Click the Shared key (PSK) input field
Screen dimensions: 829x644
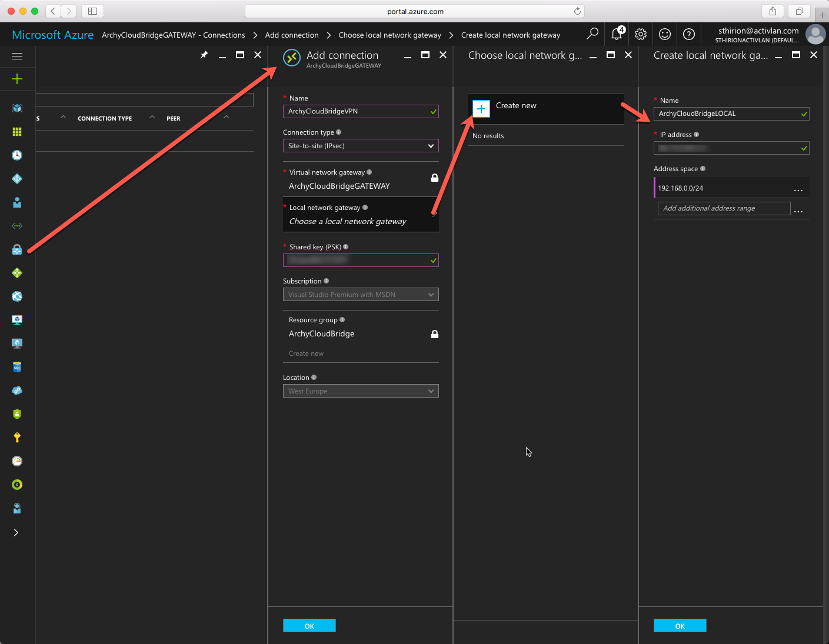[361, 260]
